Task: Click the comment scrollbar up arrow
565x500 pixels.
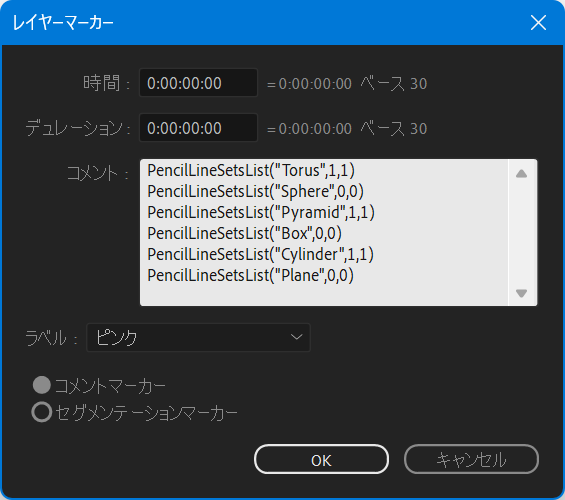Action: pos(521,174)
